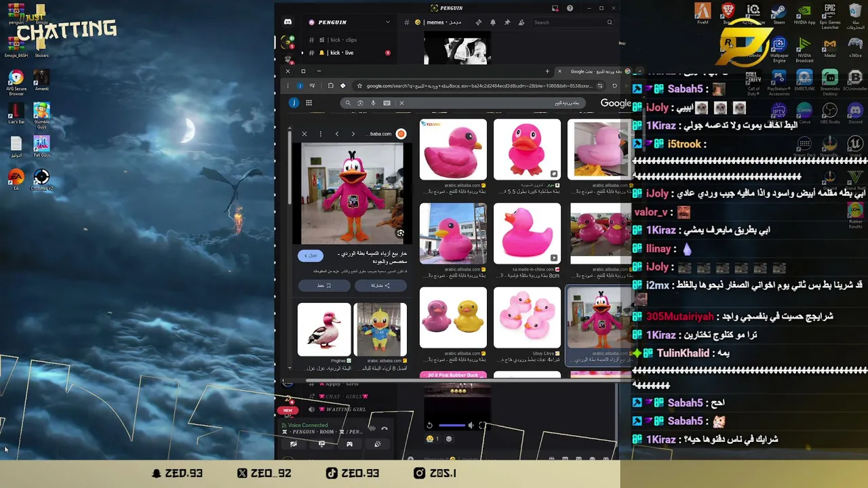Close the Google search browser tab

click(559, 71)
